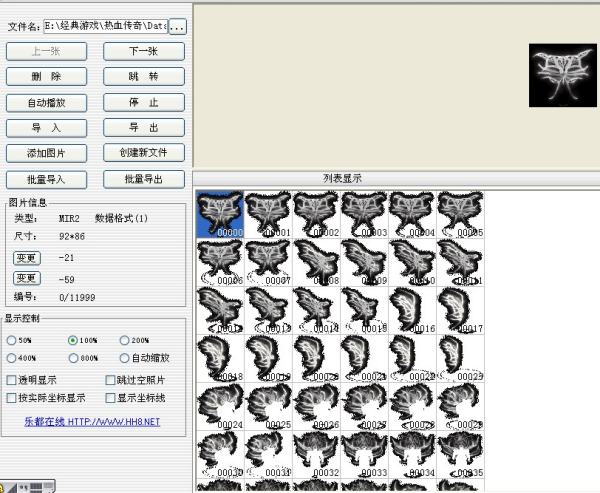
Task: Click the 变更 button next to -21
Action: [27, 258]
